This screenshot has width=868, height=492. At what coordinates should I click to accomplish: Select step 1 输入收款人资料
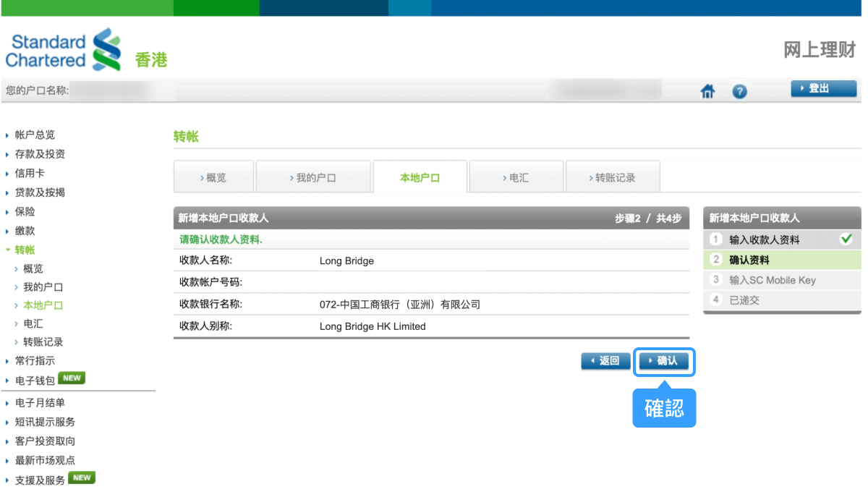click(782, 239)
